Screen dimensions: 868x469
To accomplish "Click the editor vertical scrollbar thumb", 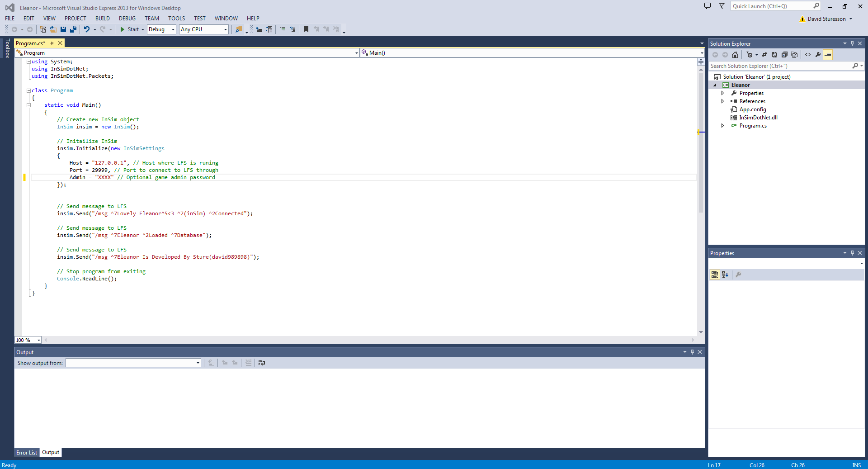I will coord(701,142).
